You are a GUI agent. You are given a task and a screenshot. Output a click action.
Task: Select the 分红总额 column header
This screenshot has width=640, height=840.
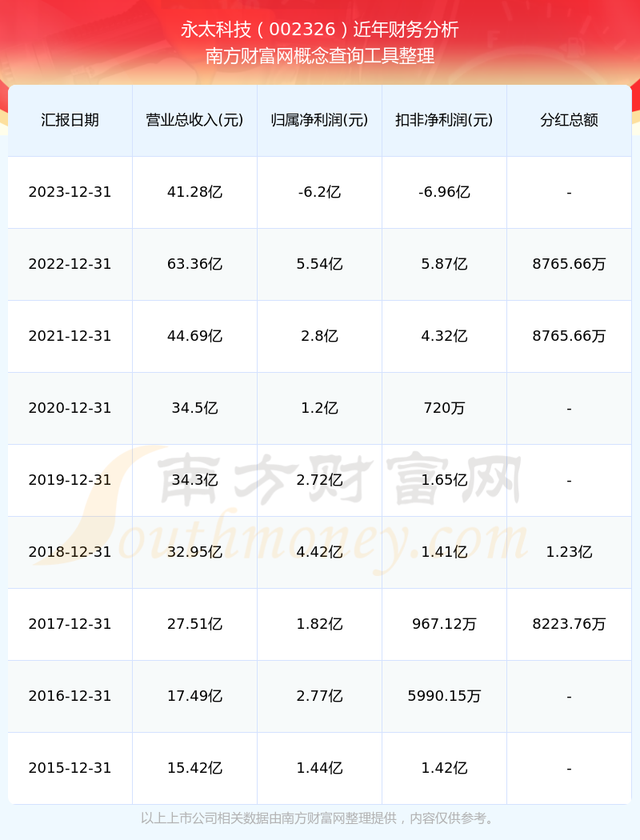(x=570, y=120)
